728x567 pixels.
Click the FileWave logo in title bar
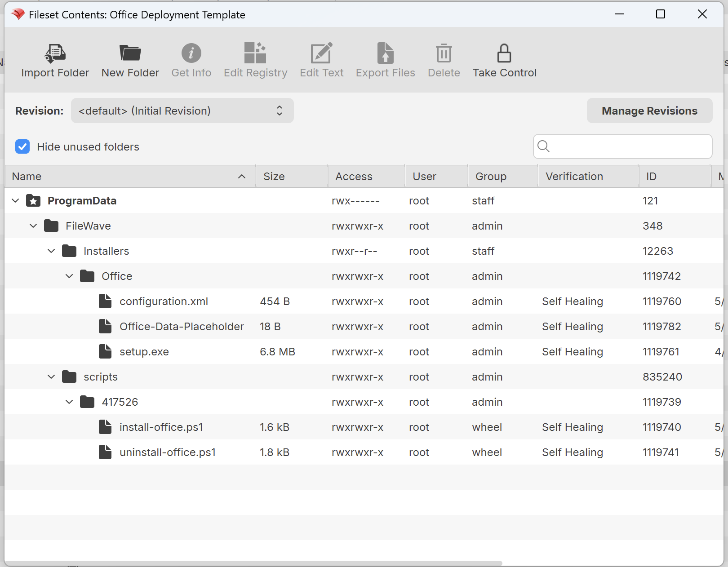pyautogui.click(x=18, y=14)
